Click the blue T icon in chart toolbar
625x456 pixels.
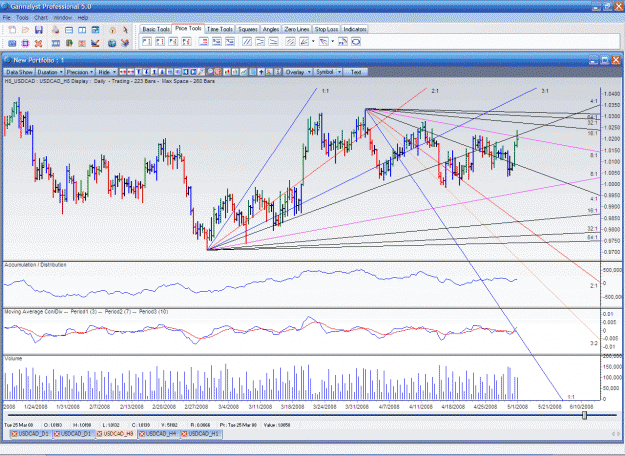(x=139, y=72)
